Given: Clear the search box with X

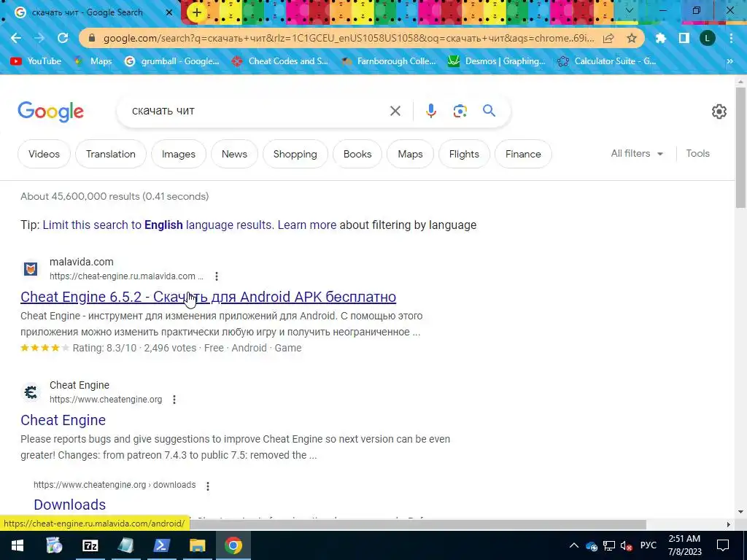Looking at the screenshot, I should tap(395, 111).
